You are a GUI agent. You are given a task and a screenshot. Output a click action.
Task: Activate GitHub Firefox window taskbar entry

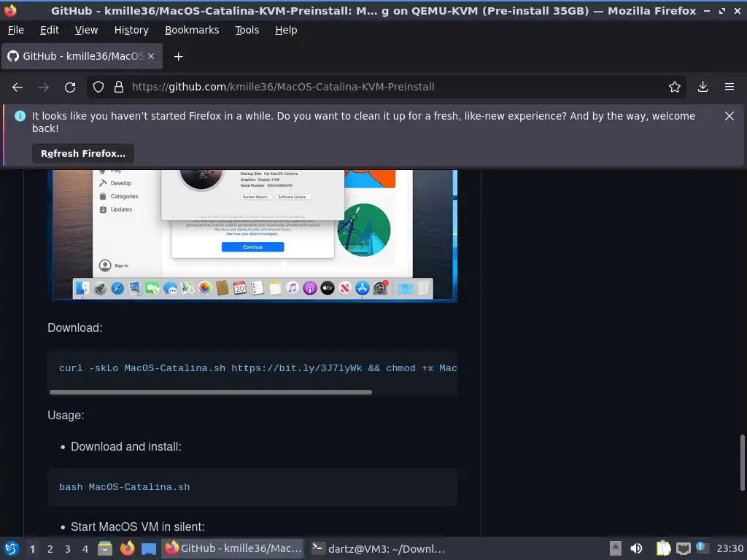coord(233,548)
